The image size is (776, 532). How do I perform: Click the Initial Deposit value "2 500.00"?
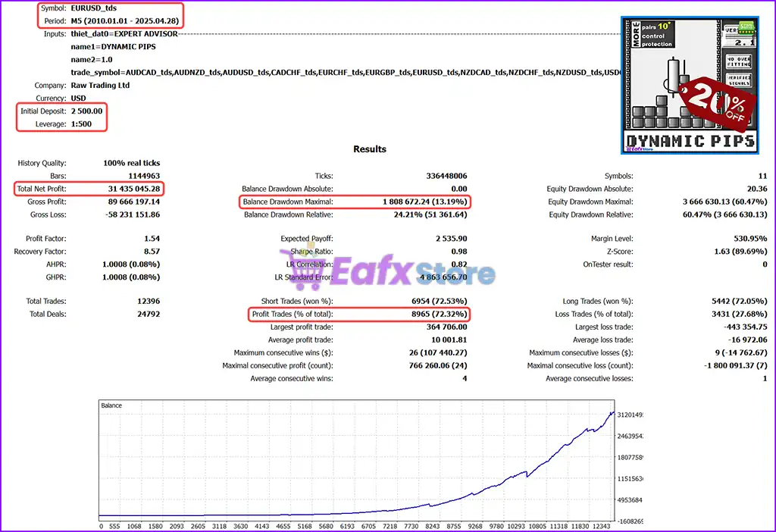(x=86, y=111)
